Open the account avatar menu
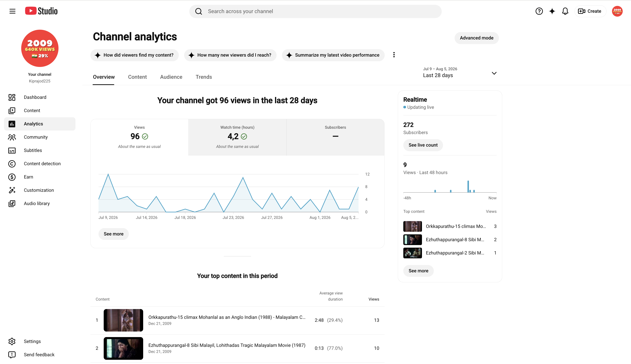Viewport: 631px width, 364px height. (617, 11)
